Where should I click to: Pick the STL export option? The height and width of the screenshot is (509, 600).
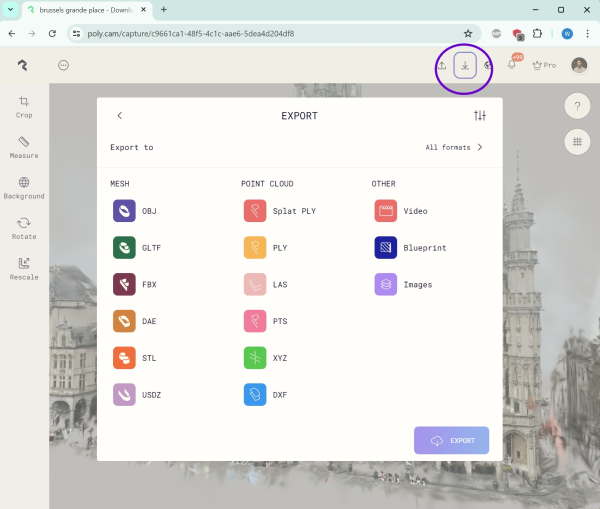pyautogui.click(x=124, y=357)
